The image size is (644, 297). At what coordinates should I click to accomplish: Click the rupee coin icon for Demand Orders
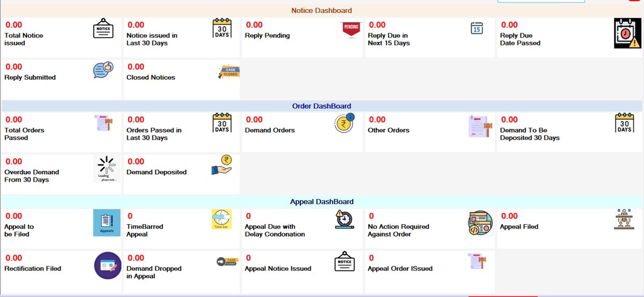pyautogui.click(x=345, y=124)
